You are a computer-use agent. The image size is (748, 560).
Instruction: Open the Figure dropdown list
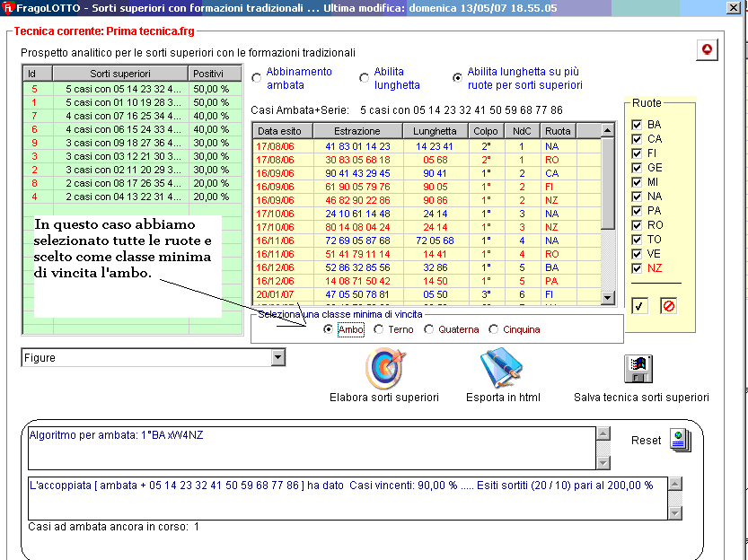click(x=278, y=358)
